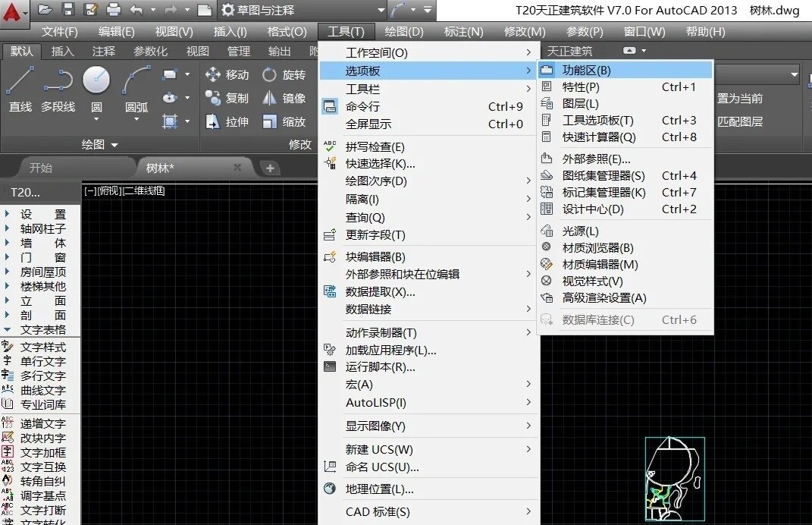Switch to the 注释 ribbon tab

click(104, 51)
